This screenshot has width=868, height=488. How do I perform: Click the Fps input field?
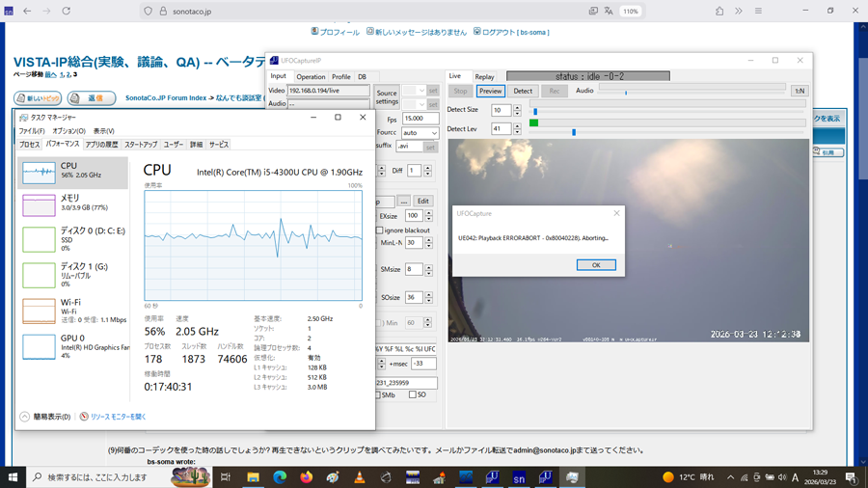coord(420,119)
